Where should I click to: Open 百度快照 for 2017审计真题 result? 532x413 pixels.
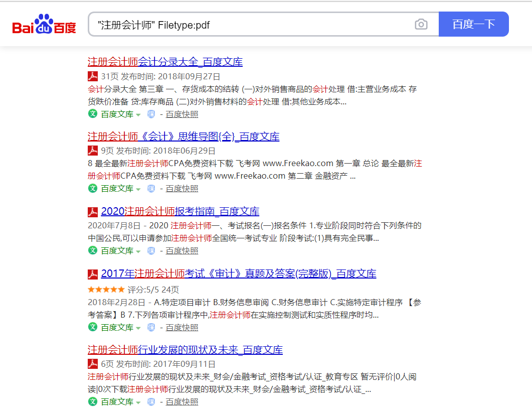point(182,328)
